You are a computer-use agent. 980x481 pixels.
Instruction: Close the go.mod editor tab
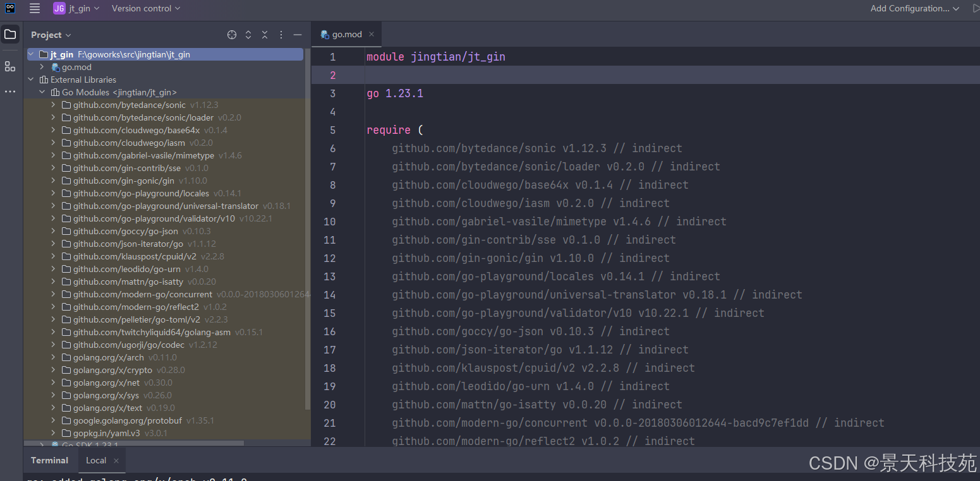(x=372, y=34)
